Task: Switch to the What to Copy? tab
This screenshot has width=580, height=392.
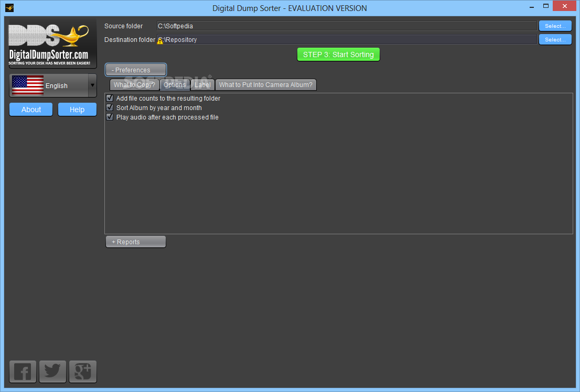Action: point(134,85)
